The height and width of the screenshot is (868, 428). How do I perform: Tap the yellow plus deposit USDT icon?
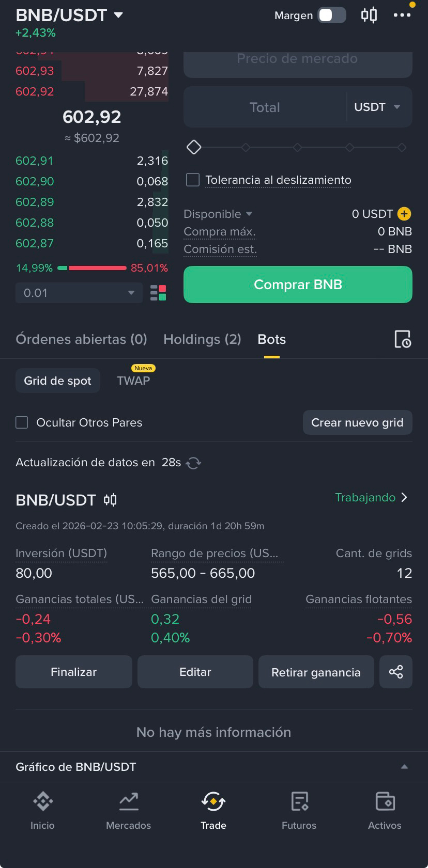(404, 214)
